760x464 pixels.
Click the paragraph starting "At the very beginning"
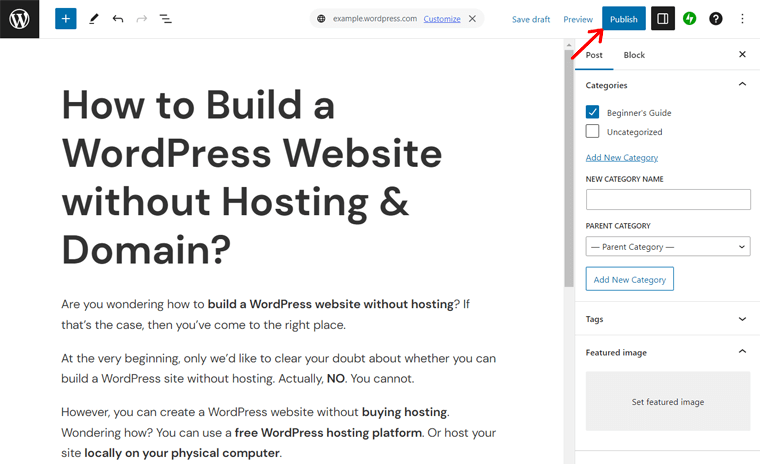pos(279,368)
